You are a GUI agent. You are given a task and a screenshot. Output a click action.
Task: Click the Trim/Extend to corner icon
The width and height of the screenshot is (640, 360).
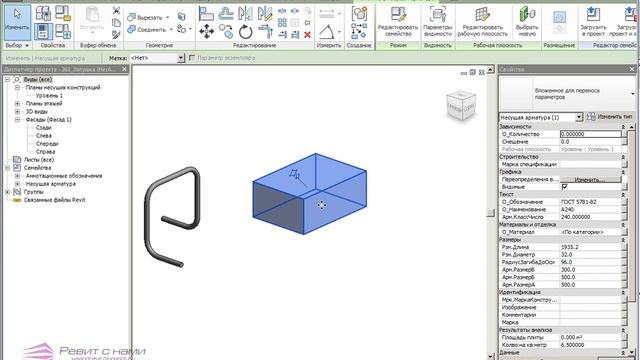(x=265, y=31)
